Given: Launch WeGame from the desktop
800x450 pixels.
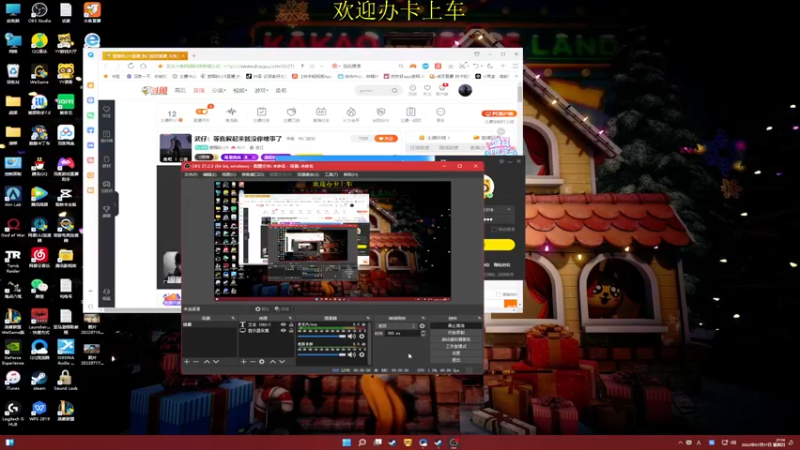Looking at the screenshot, I should pos(39,73).
